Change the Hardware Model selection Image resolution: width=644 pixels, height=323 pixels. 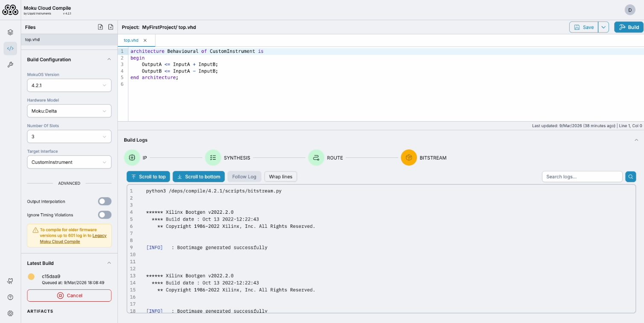click(x=69, y=111)
